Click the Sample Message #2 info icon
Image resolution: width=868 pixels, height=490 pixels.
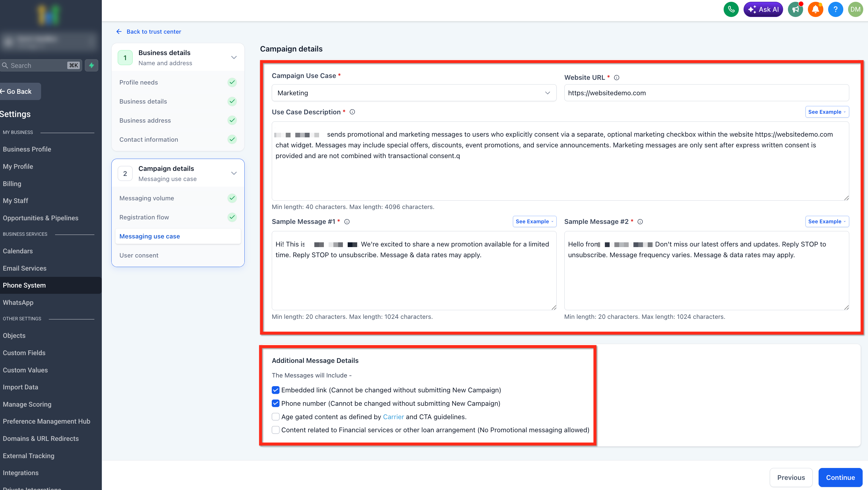click(640, 221)
